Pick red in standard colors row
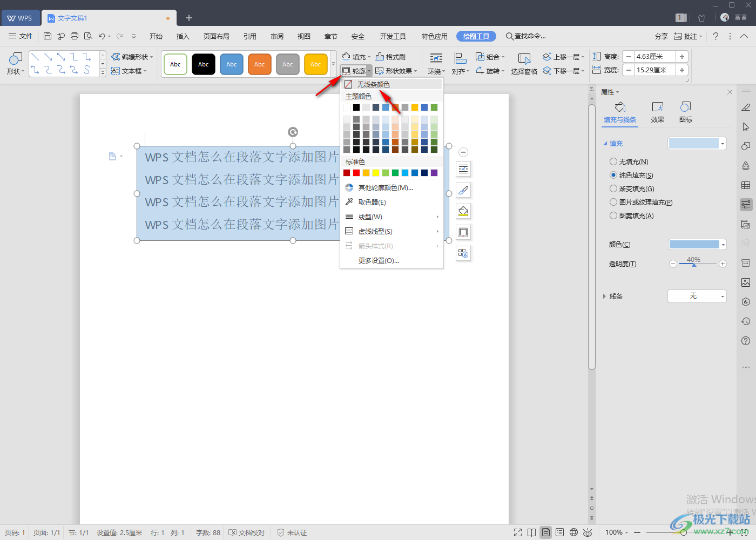This screenshot has width=756, height=540. (356, 173)
